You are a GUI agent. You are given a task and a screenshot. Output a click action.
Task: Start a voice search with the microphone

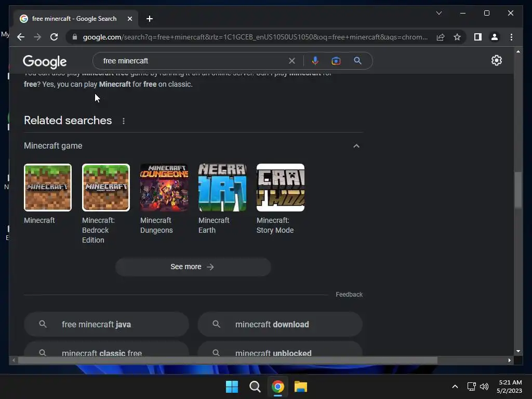[x=315, y=61]
